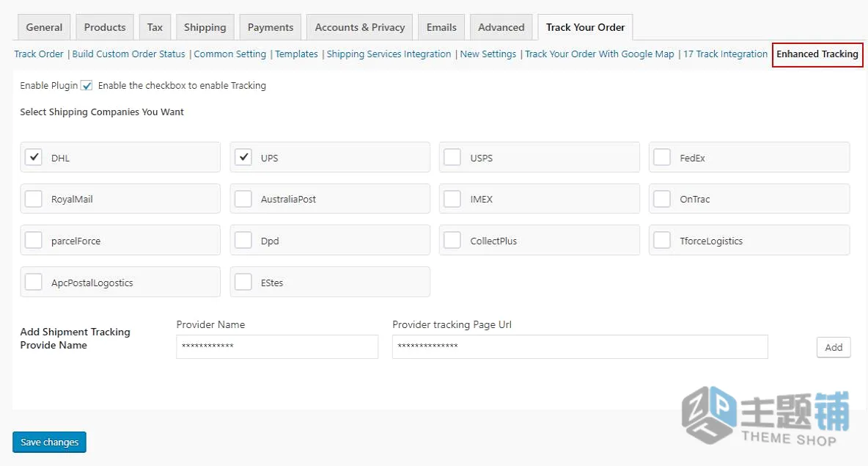Open the Tax tab
This screenshot has width=868, height=466.
[155, 27]
